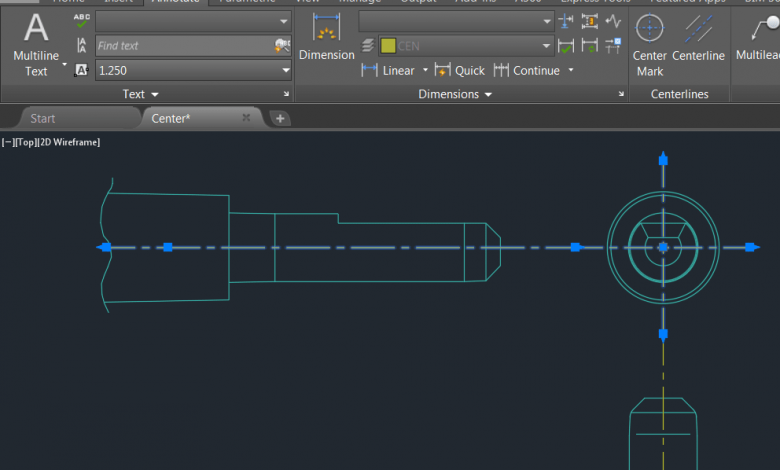Select the Multiline Text tool

(36, 44)
